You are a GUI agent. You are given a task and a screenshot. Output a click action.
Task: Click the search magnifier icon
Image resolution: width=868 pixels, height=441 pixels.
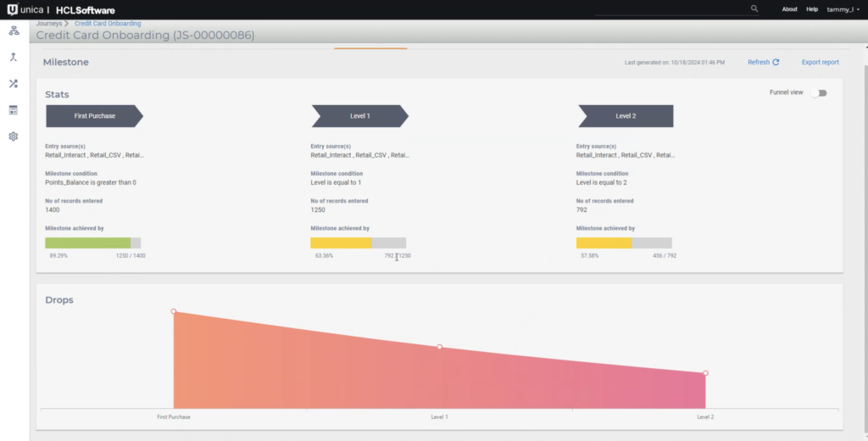click(x=754, y=8)
